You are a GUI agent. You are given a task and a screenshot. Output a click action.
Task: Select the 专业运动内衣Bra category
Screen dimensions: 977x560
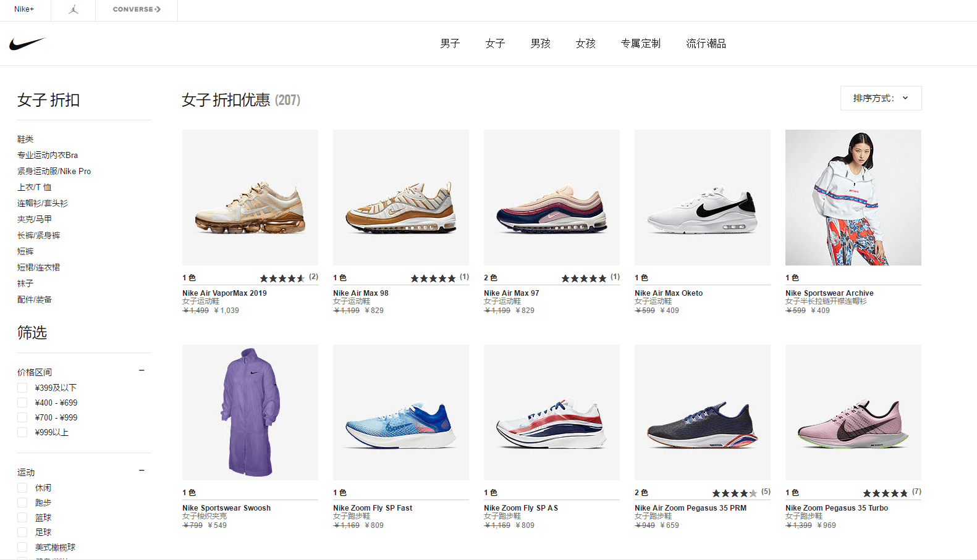pyautogui.click(x=48, y=155)
